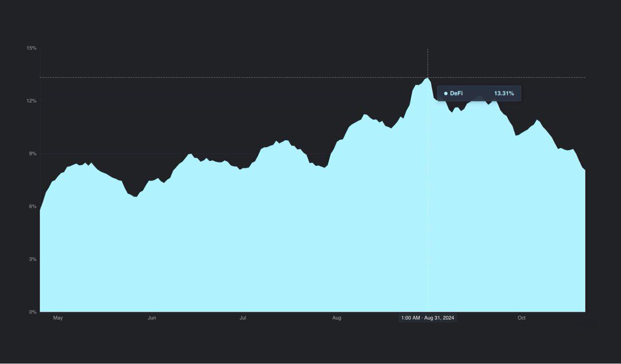Click the far-left starting point of the area chart
This screenshot has height=364, width=621.
[40, 210]
